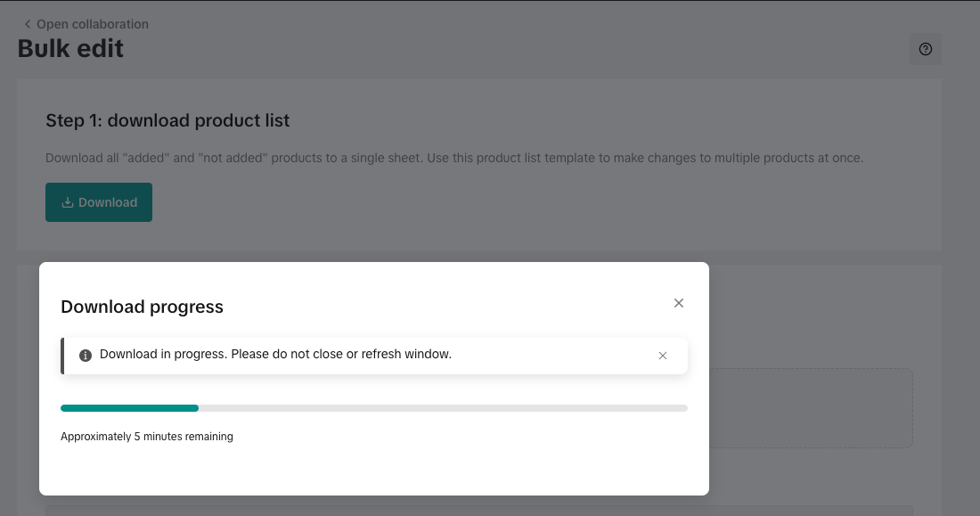980x516 pixels.
Task: Click the 'Download progress' dialog title
Action: 142,307
